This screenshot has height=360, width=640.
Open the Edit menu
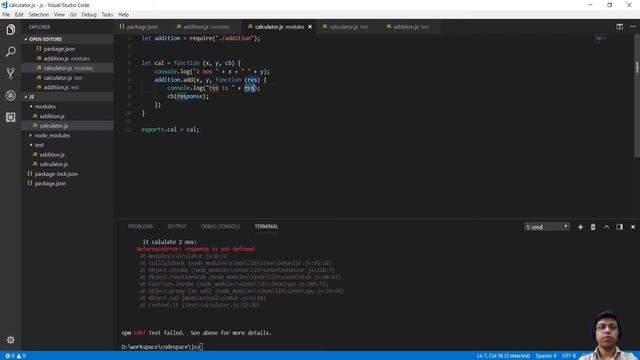[19, 14]
